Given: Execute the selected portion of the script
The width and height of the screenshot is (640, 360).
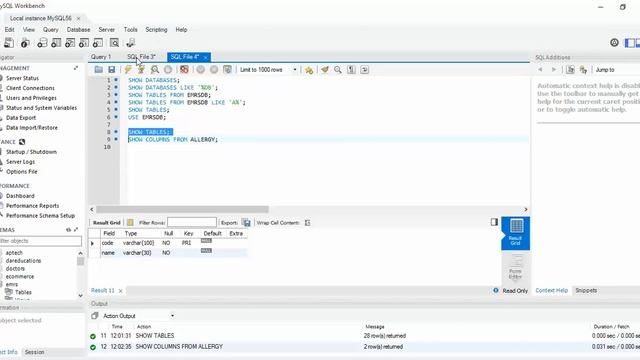Looking at the screenshot, I should (x=128, y=69).
